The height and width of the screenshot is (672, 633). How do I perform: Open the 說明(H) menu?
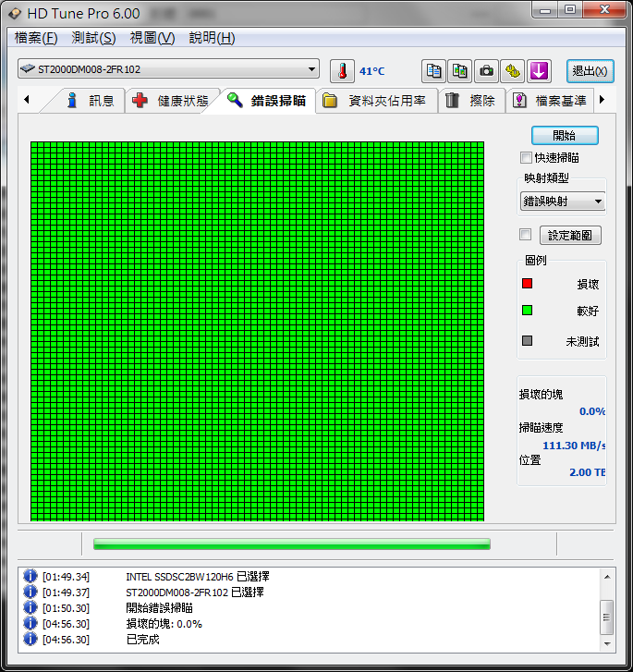tap(212, 38)
